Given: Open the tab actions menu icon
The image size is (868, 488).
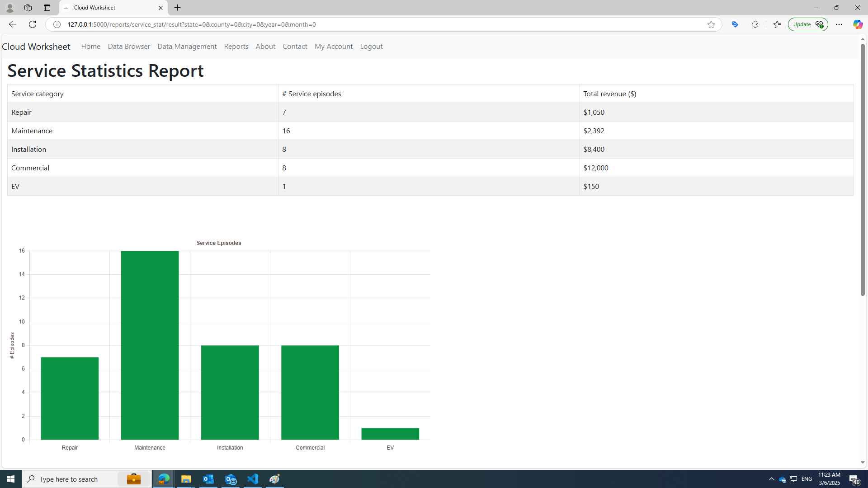Looking at the screenshot, I should point(47,8).
